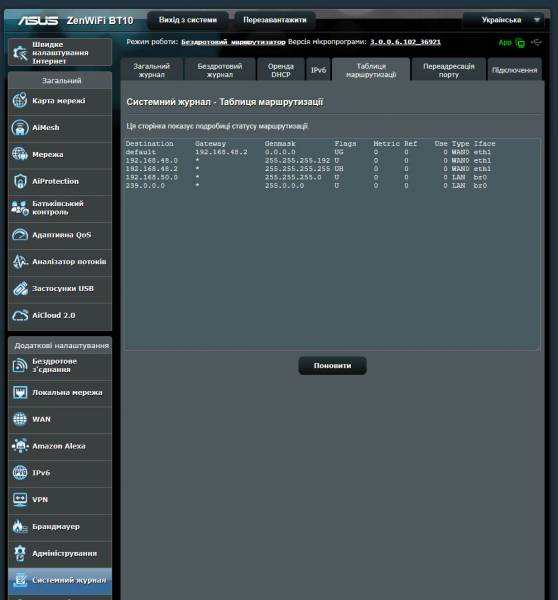
Task: Click the Аналізатор потоків waveform icon
Action: tap(20, 261)
